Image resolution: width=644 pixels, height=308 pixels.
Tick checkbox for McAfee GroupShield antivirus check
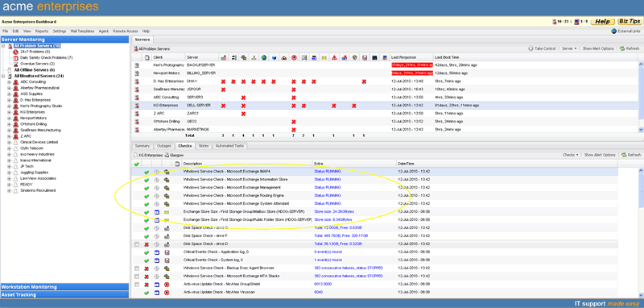coord(137,285)
